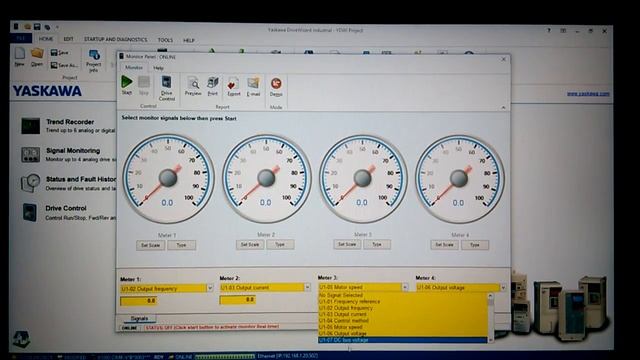
Task: Open Drive Control in Monitor Panel ribbon
Action: [167, 88]
